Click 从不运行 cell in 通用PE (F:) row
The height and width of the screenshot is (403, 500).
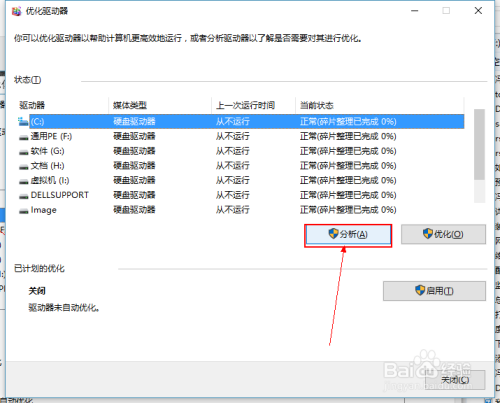(x=233, y=136)
